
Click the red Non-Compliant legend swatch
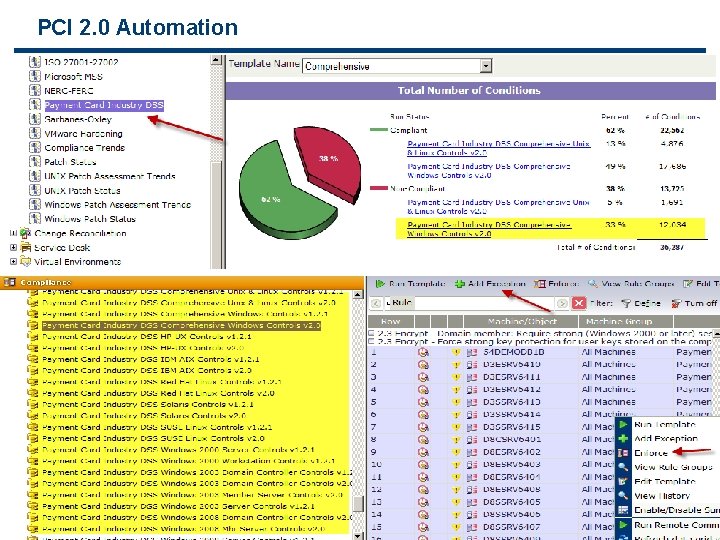[378, 188]
